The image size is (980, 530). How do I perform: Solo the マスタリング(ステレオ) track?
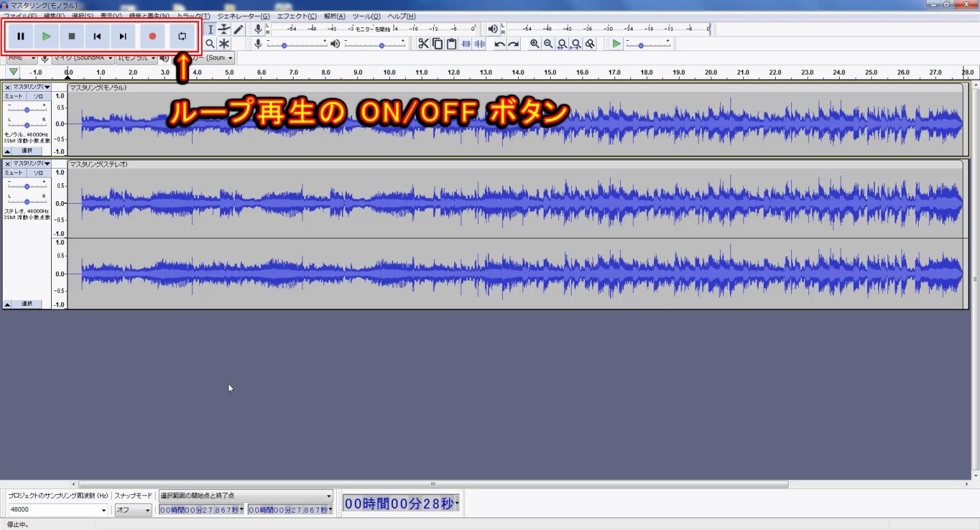(x=38, y=172)
